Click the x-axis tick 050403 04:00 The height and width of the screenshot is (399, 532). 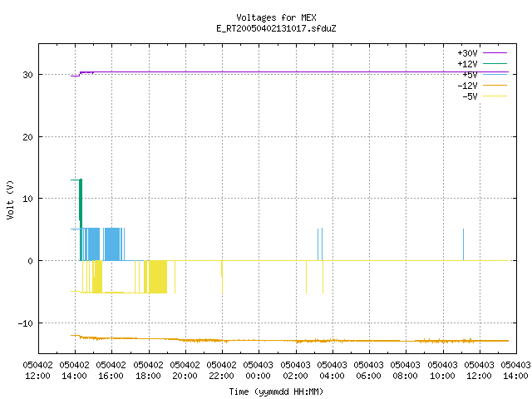(332, 371)
